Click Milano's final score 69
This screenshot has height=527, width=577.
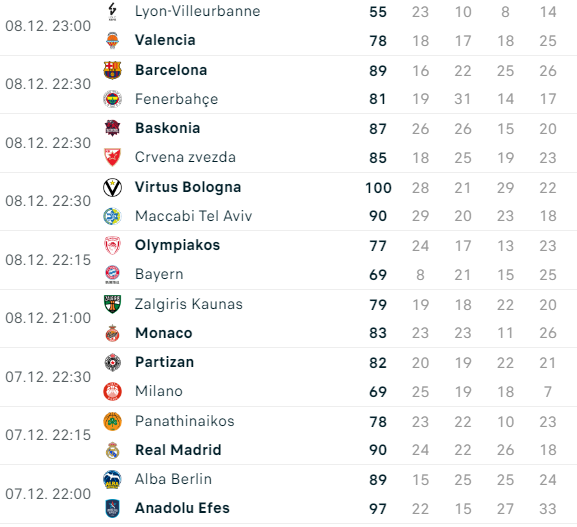tap(378, 392)
